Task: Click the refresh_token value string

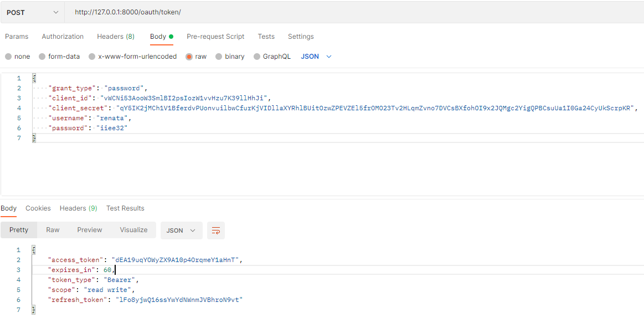Action: (179, 300)
